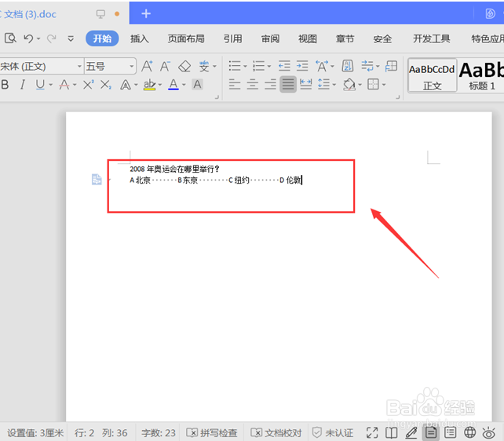This screenshot has width=504, height=441.
Task: Apply justified alignment
Action: coord(288,85)
